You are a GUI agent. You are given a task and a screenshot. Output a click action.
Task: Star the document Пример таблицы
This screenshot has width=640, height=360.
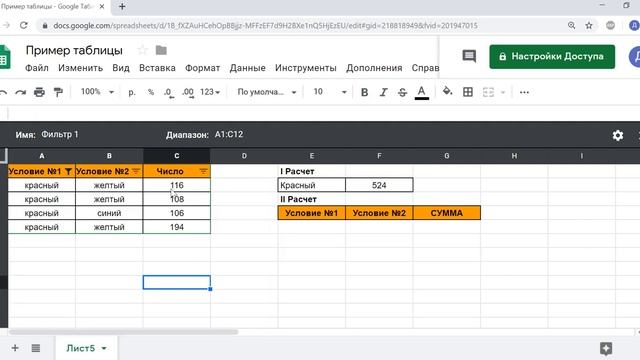pyautogui.click(x=142, y=50)
